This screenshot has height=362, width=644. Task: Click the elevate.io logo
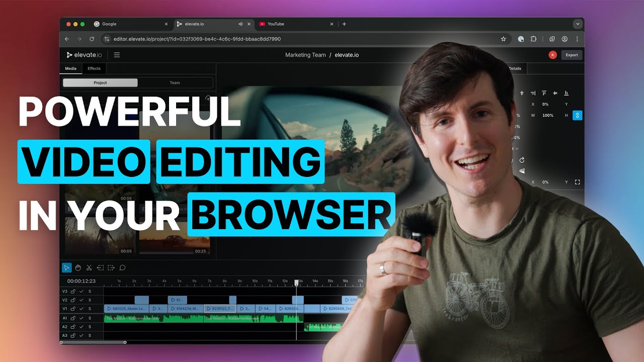(x=84, y=55)
